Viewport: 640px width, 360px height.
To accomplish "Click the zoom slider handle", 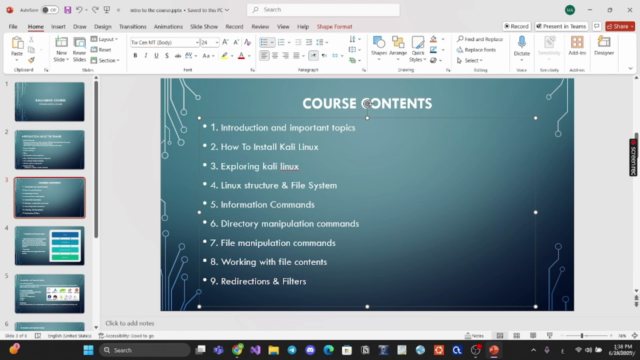I will (582, 336).
